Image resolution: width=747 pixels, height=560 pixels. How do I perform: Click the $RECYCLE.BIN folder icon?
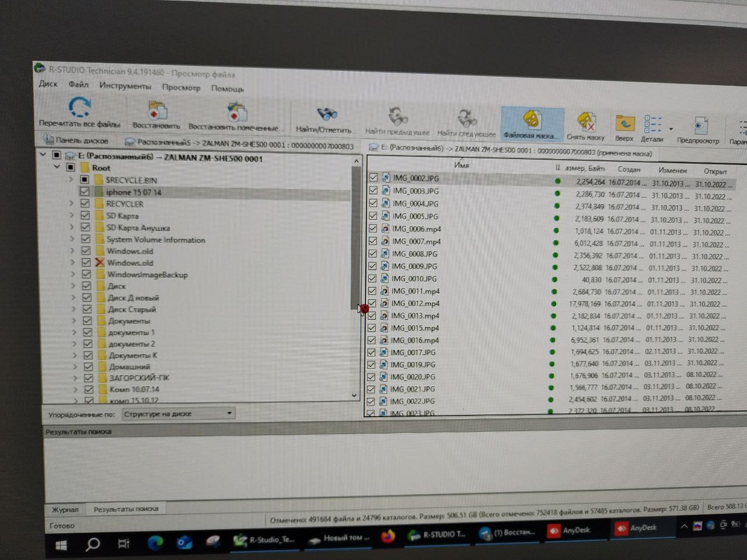tap(99, 180)
